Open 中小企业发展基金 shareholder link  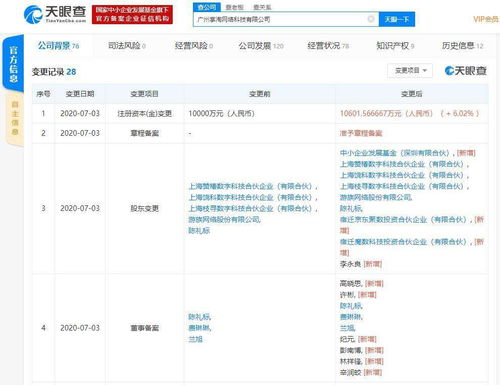pyautogui.click(x=395, y=153)
